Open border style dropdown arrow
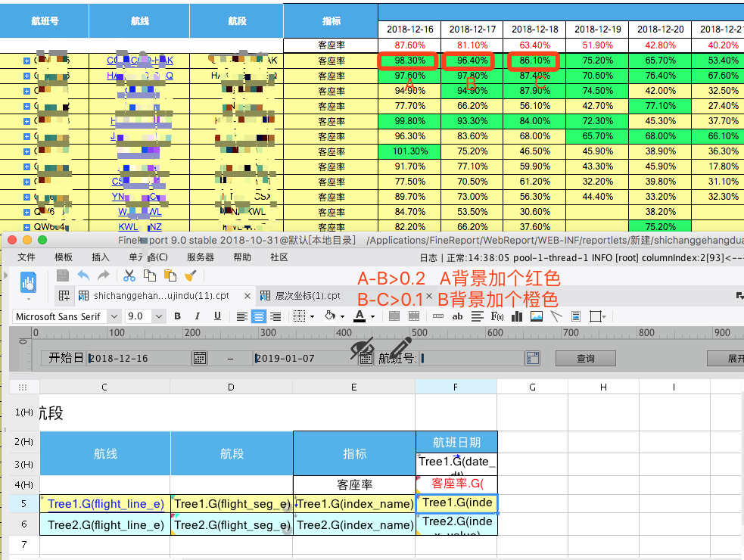 313,316
